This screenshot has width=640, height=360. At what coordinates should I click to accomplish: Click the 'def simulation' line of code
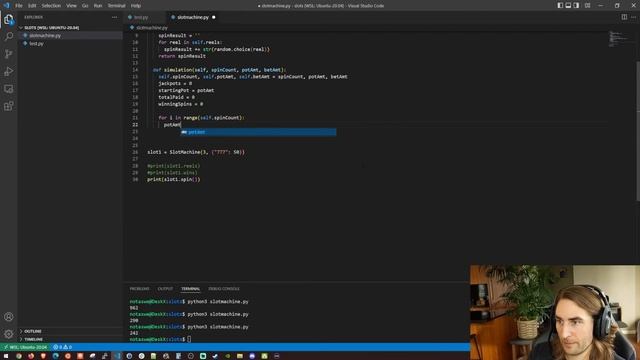220,70
